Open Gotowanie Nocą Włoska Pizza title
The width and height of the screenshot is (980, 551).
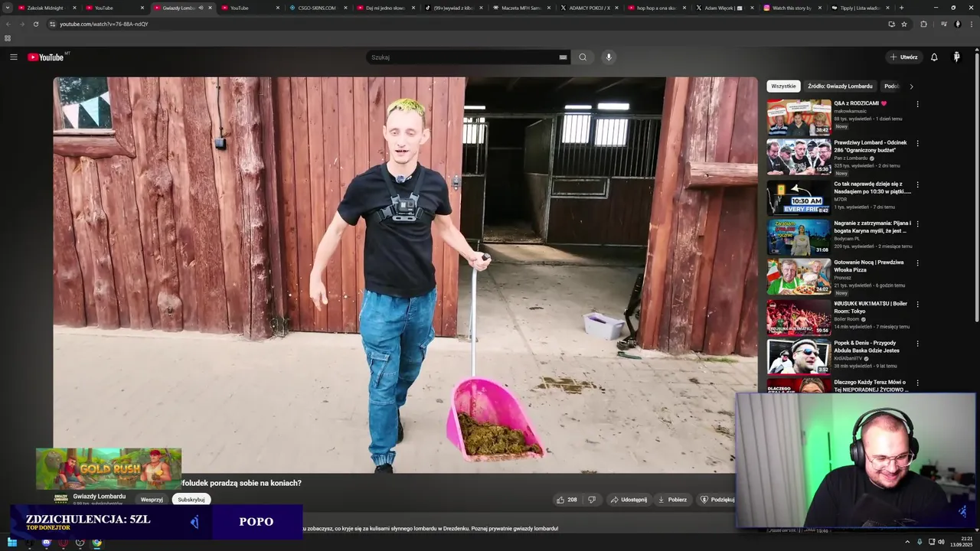869,266
